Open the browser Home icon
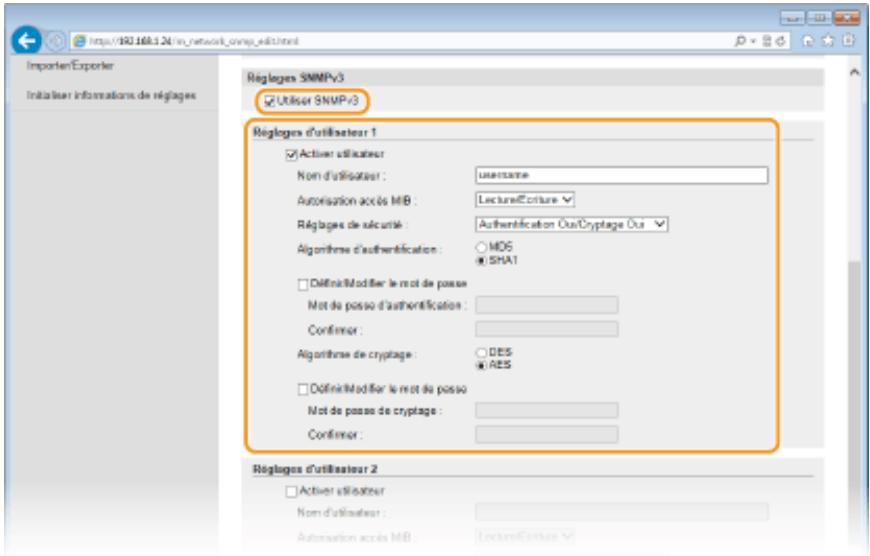Viewport: 870px width, 556px height. point(808,41)
